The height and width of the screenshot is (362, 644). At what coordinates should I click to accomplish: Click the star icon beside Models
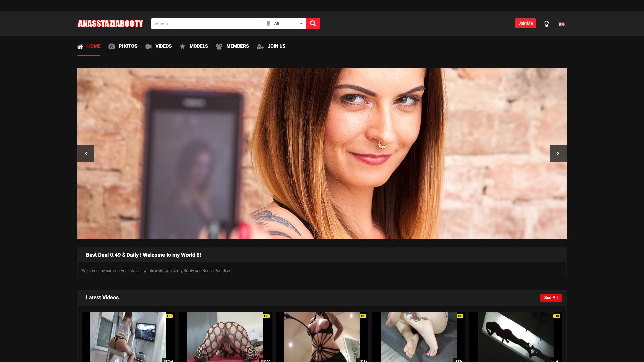click(x=182, y=46)
